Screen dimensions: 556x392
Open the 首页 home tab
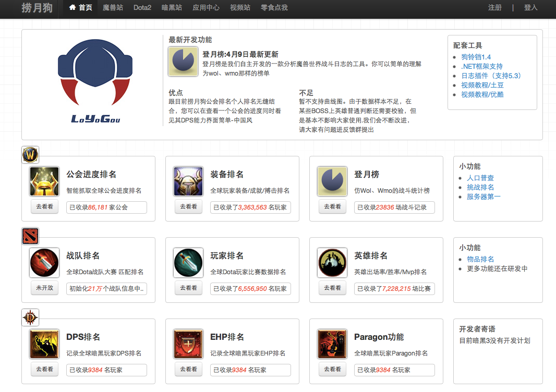(x=80, y=8)
